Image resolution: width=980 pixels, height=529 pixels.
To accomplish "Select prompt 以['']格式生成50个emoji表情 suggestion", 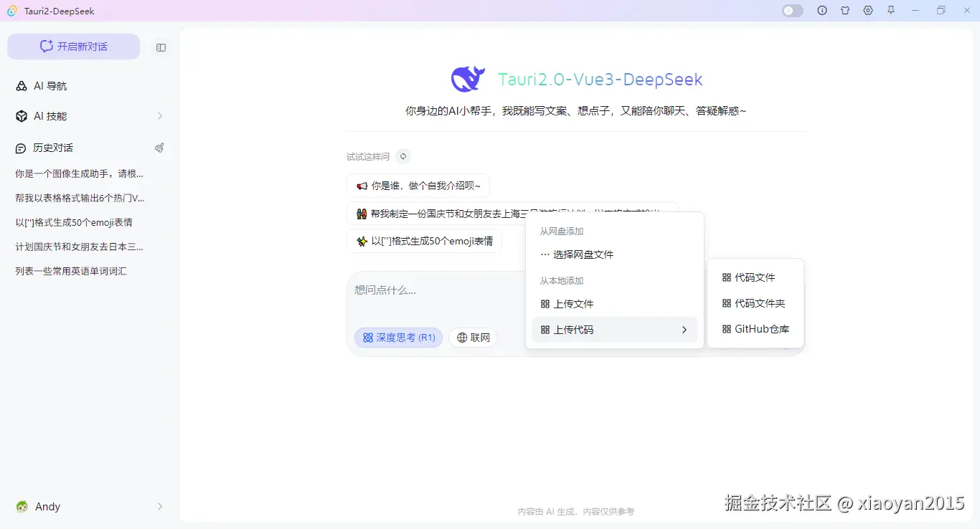I will [424, 241].
